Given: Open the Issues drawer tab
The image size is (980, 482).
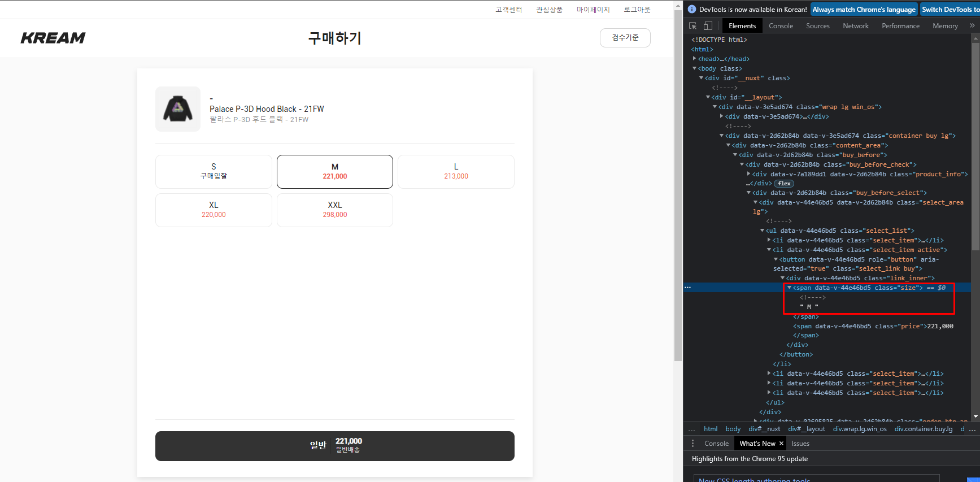Looking at the screenshot, I should pyautogui.click(x=800, y=444).
